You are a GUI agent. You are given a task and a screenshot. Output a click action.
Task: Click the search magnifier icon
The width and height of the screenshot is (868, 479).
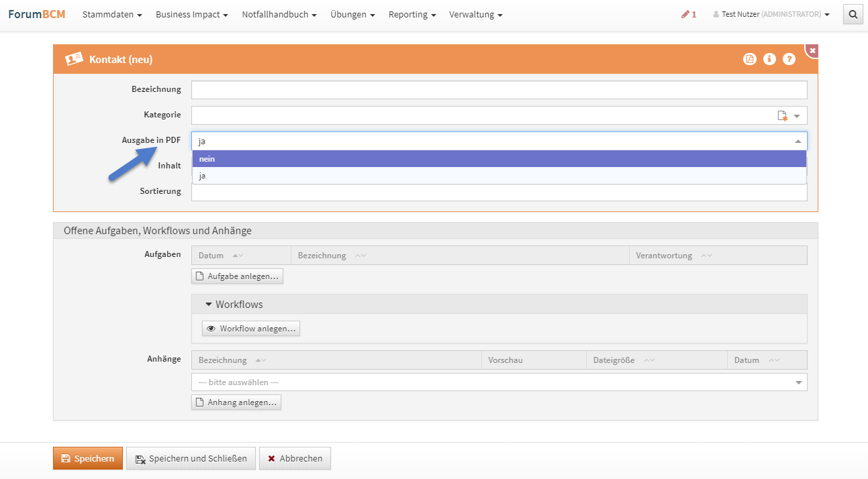pyautogui.click(x=853, y=14)
